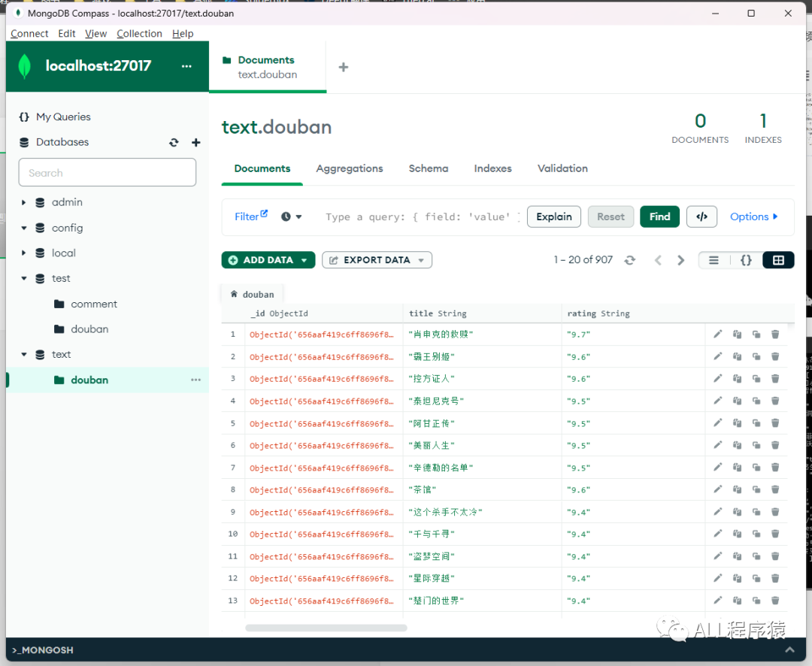Select My Queries in sidebar

pos(63,117)
